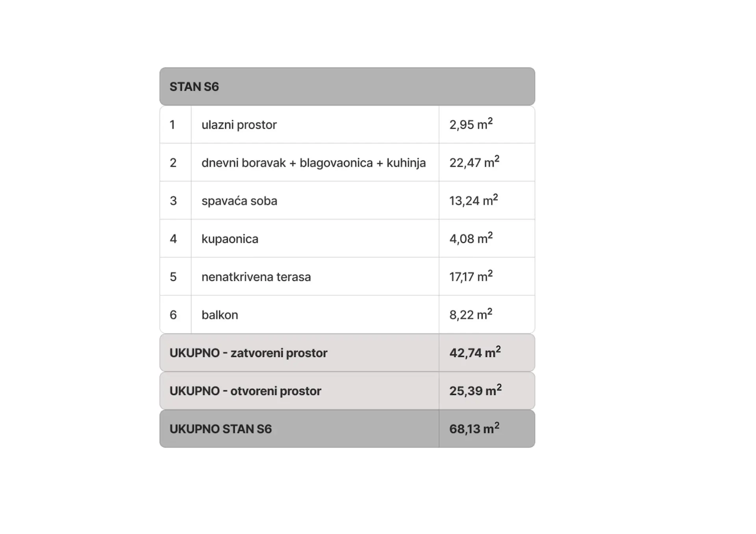756x534 pixels.
Task: Select the 25,39 m² total
Action: coord(475,390)
